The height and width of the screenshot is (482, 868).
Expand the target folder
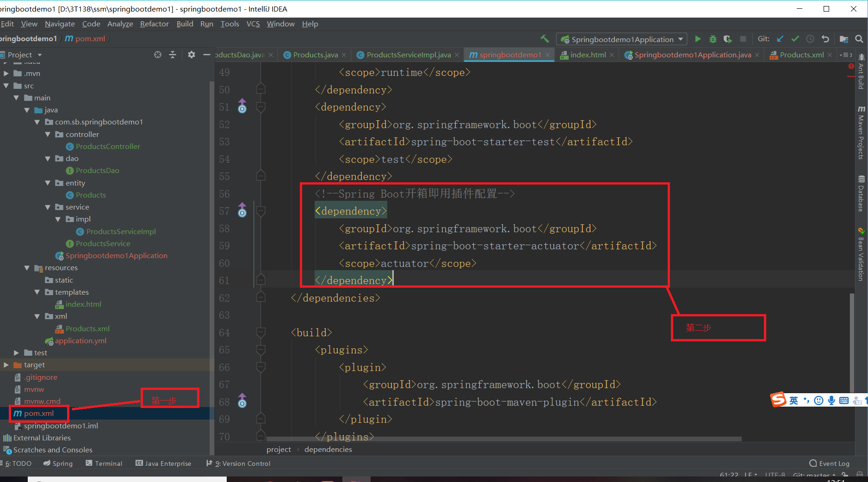[6, 365]
